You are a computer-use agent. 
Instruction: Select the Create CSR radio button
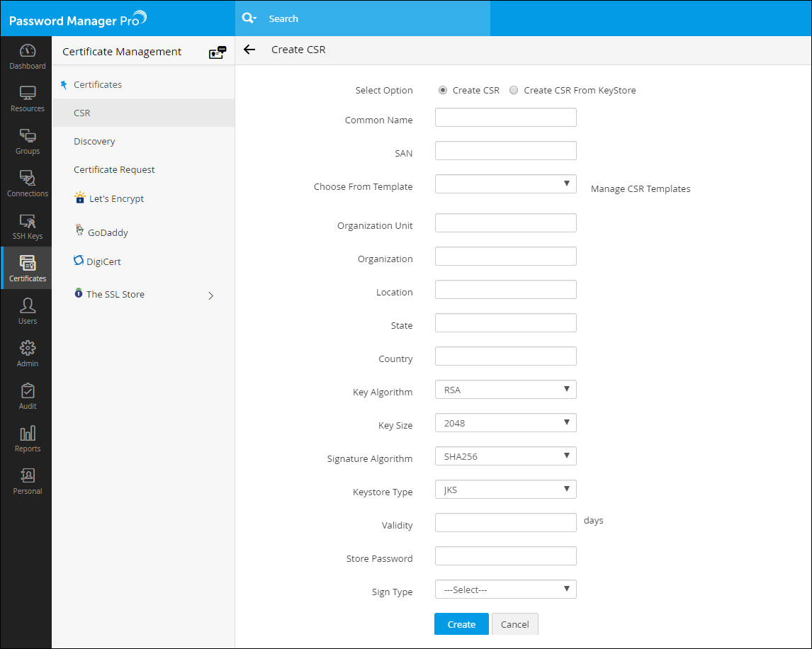(x=442, y=90)
